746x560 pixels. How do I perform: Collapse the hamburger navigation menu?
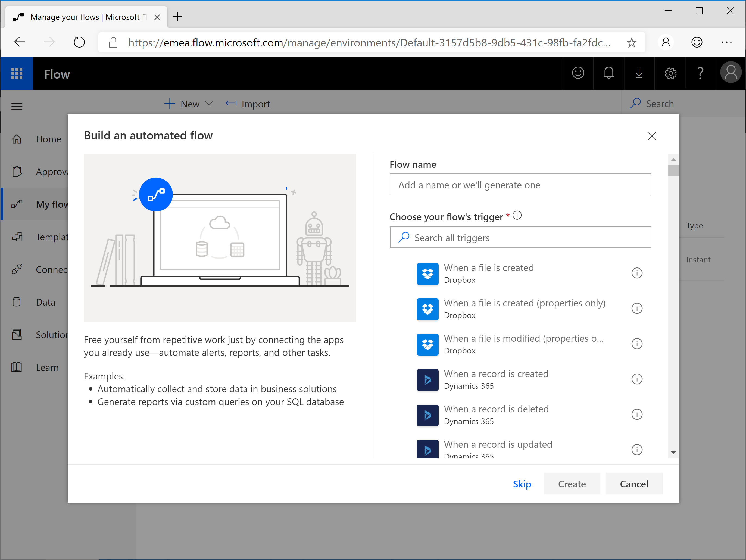[x=17, y=107]
